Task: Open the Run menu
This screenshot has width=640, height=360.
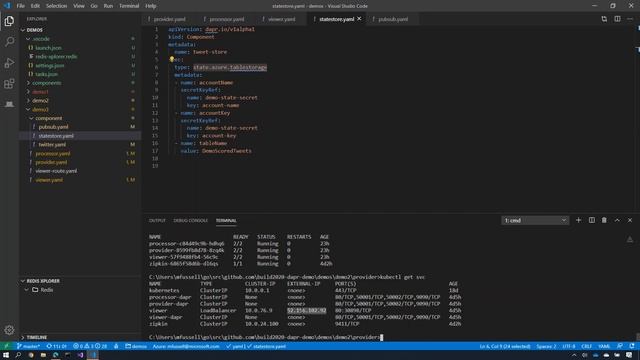Action: pyautogui.click(x=108, y=6)
